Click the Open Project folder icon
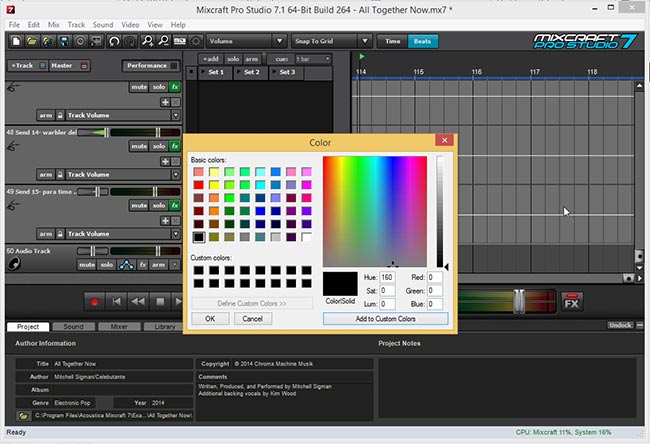Screen dimensions: 650x444 [31, 41]
